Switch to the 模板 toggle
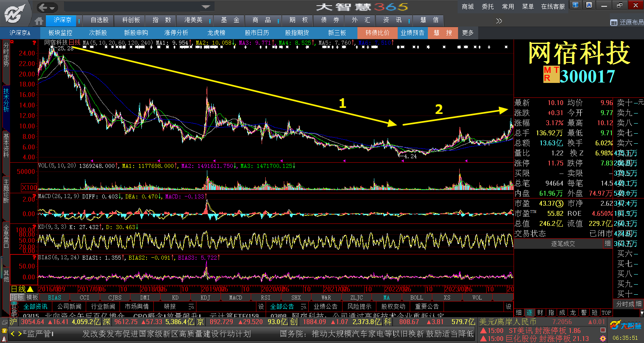 click(32, 298)
